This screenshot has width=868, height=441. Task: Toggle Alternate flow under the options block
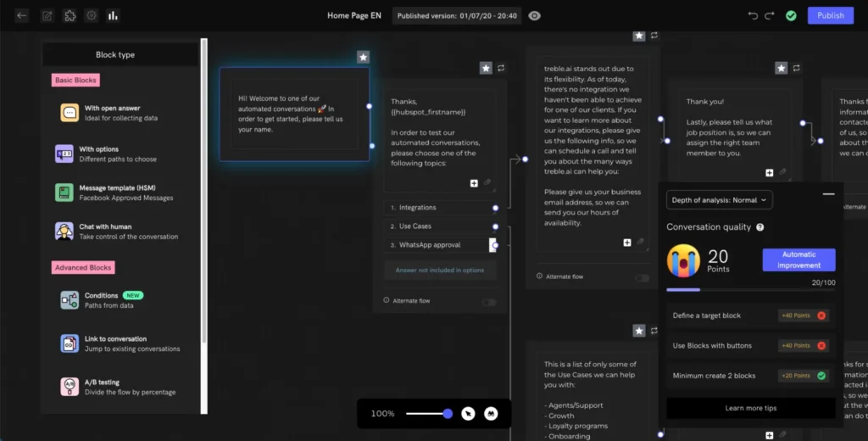click(488, 301)
